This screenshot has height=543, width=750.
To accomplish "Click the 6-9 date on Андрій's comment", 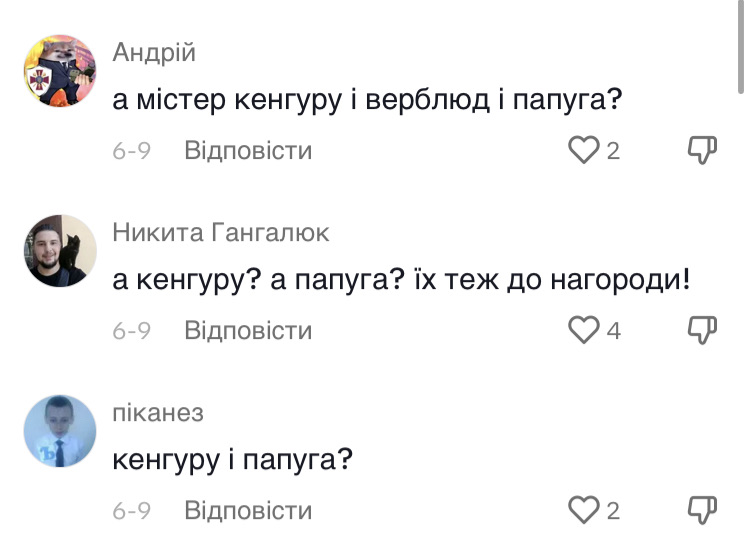I will [131, 151].
